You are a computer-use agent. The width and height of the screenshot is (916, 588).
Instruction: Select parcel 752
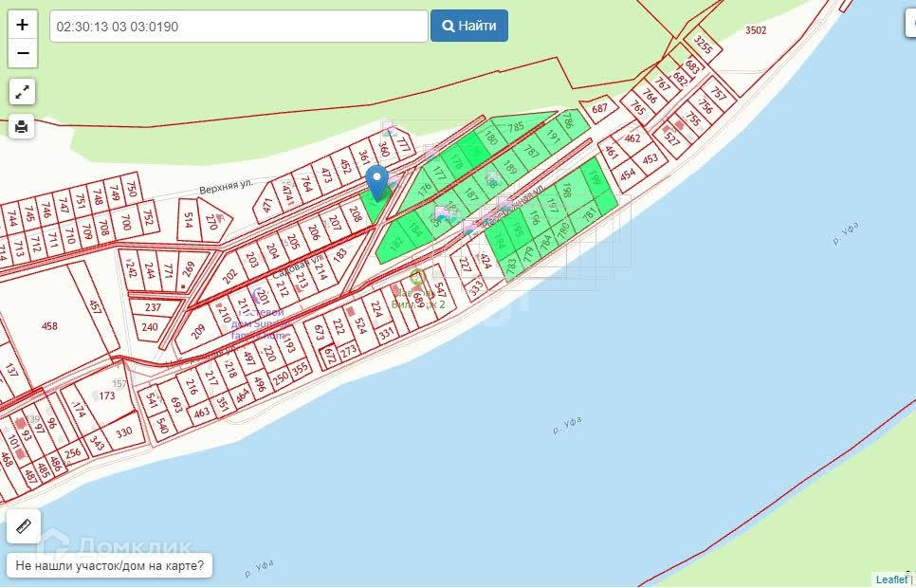(148, 217)
